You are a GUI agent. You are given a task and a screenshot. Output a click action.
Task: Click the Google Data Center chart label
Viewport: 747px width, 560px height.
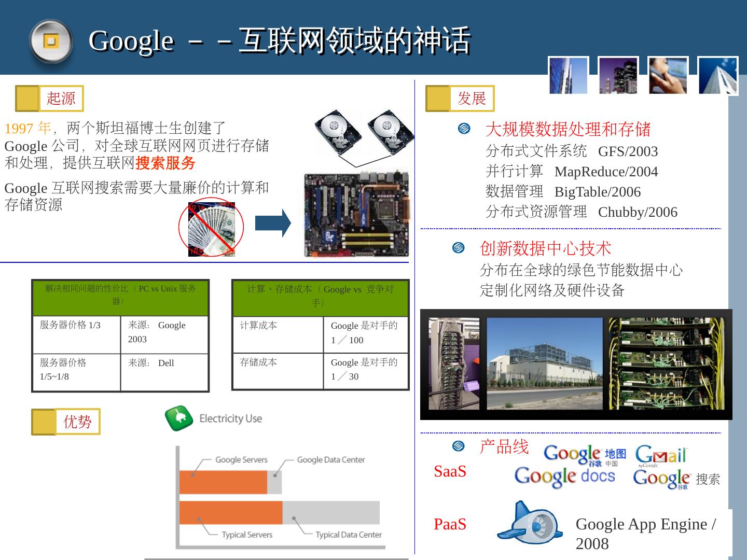point(331,459)
